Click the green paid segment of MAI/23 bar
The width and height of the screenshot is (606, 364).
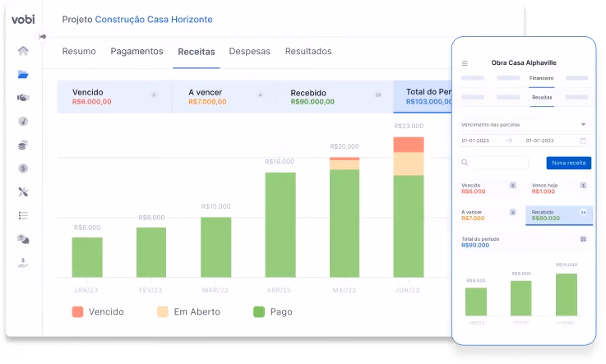point(345,223)
